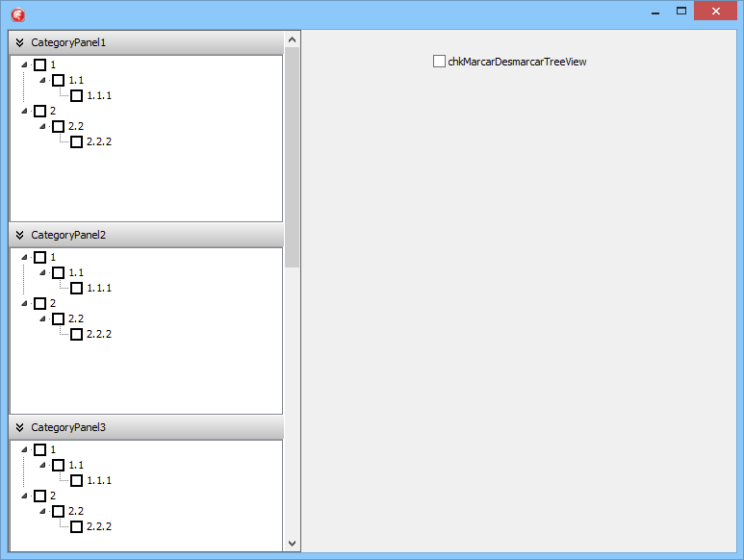Collapse node 1.1 arrow in CategoryPanel1

click(42, 80)
